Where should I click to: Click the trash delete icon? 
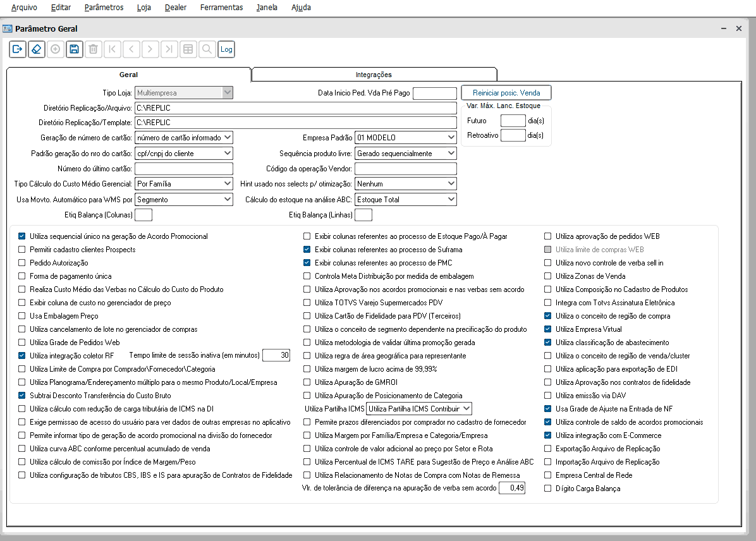(94, 49)
